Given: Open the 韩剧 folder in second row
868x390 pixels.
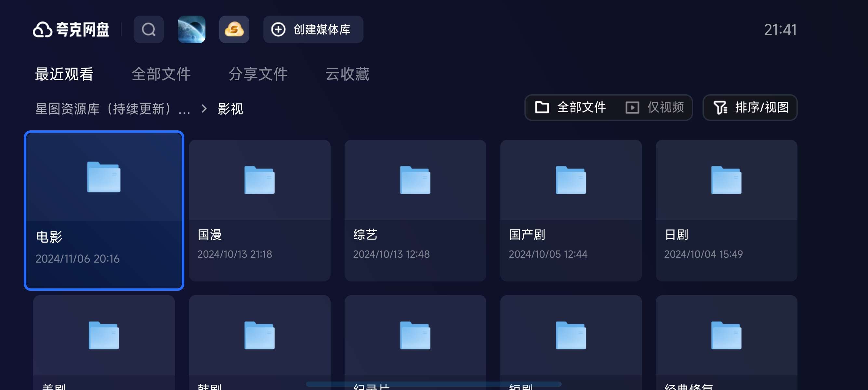Looking at the screenshot, I should click(x=259, y=343).
